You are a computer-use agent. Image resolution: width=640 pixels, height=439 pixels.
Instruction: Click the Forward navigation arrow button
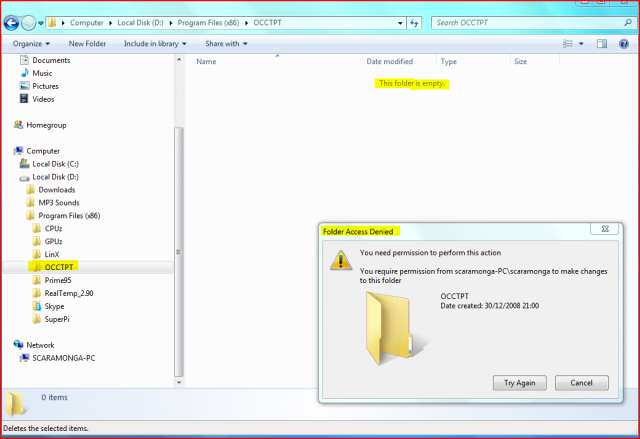point(28,23)
